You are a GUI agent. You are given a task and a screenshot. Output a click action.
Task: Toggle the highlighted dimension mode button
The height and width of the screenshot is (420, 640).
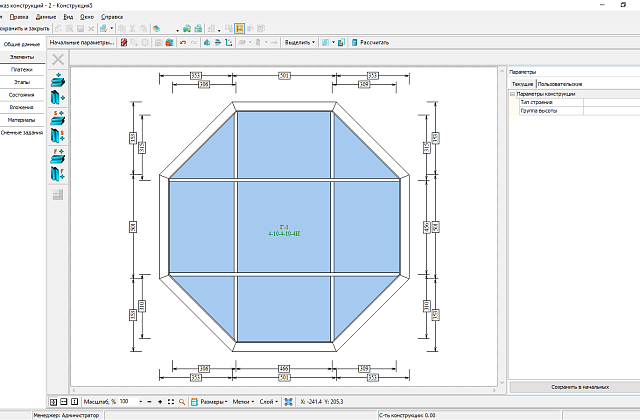(239, 29)
